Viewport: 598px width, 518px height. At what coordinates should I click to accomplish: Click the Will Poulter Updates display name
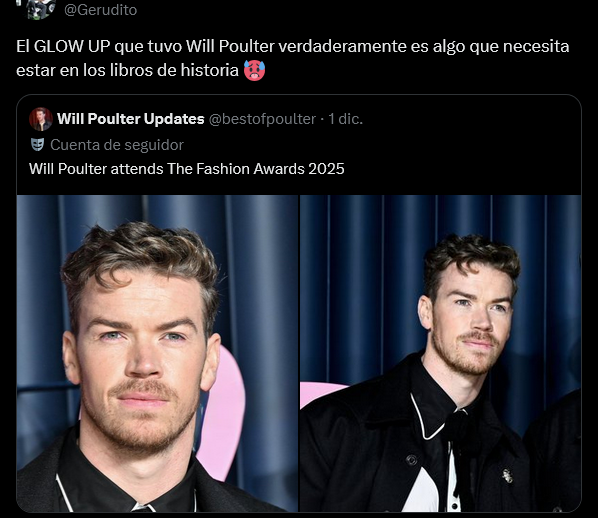(131, 119)
